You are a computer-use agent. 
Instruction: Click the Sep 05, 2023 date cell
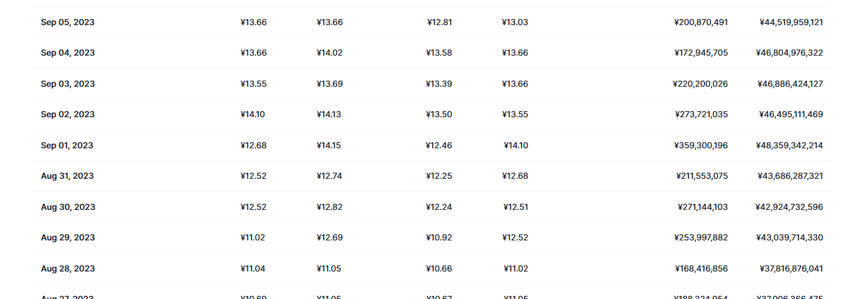click(68, 22)
